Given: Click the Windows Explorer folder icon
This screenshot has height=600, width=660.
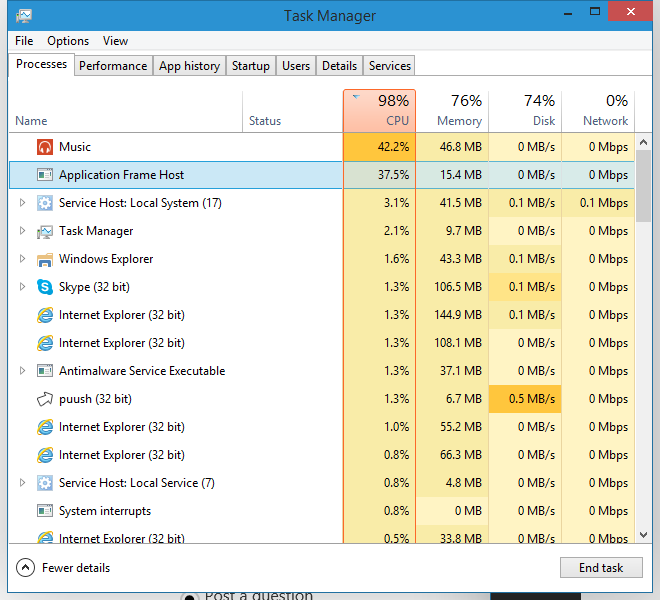Looking at the screenshot, I should (45, 259).
